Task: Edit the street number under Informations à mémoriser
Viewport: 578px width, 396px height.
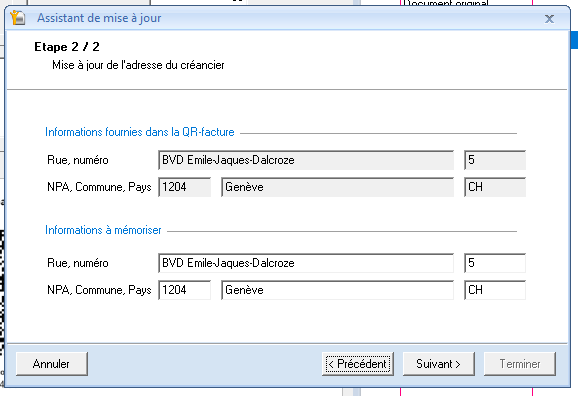Action: click(495, 263)
